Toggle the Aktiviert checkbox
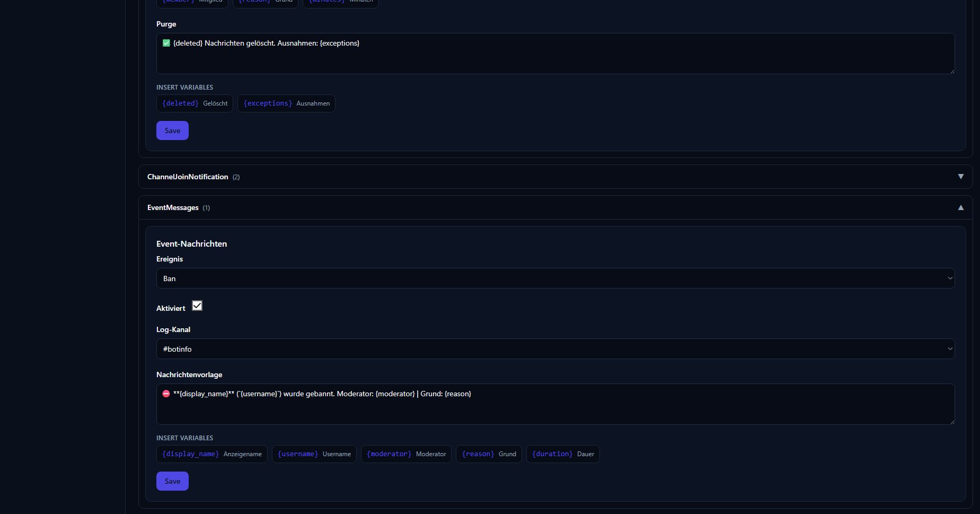This screenshot has height=514, width=980. 197,306
